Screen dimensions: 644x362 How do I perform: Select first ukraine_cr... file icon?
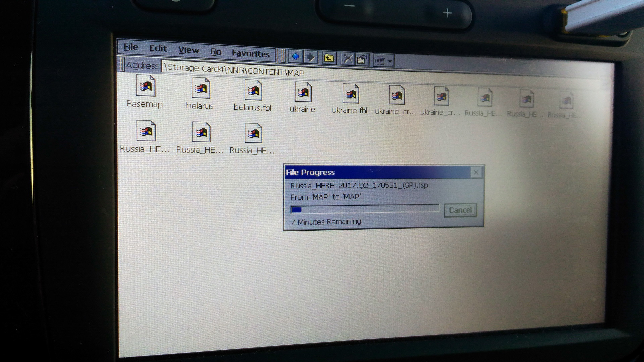click(x=396, y=95)
